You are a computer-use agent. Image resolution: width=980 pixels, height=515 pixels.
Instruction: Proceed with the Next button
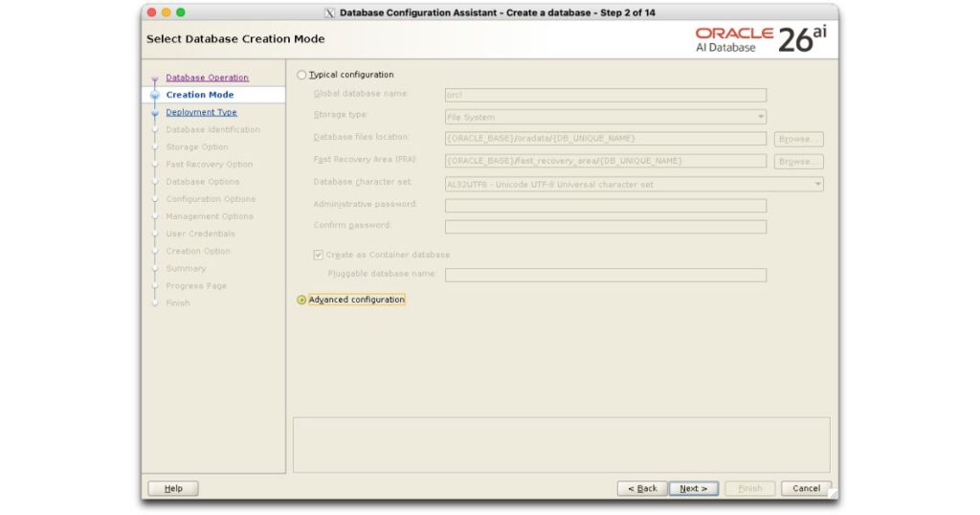click(x=694, y=488)
